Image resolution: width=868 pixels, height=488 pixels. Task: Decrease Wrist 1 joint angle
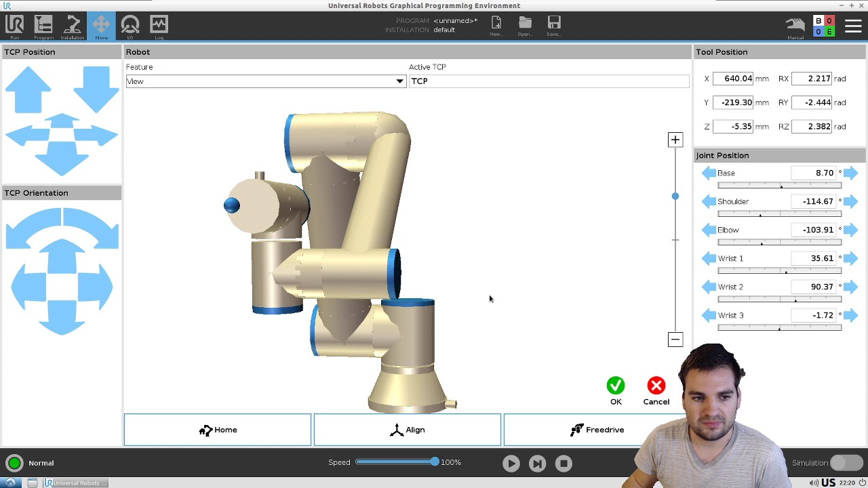[x=709, y=258]
